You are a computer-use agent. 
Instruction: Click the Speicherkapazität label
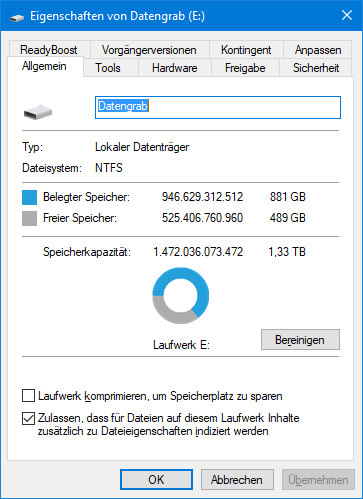(87, 252)
